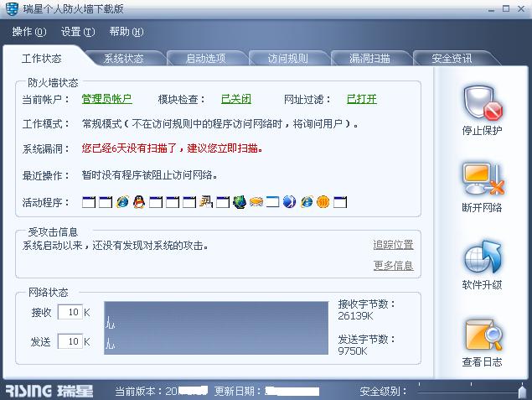
Task: Open the 帮助(H) menu
Action: click(x=127, y=32)
